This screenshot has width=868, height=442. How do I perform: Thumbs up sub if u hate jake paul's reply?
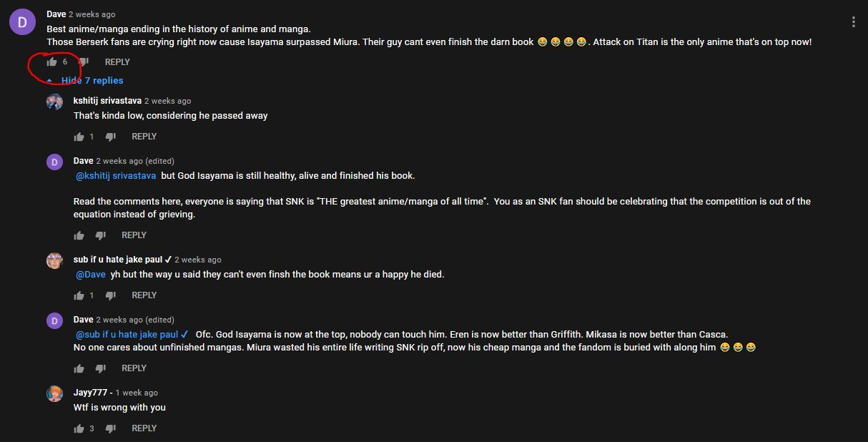pyautogui.click(x=79, y=295)
